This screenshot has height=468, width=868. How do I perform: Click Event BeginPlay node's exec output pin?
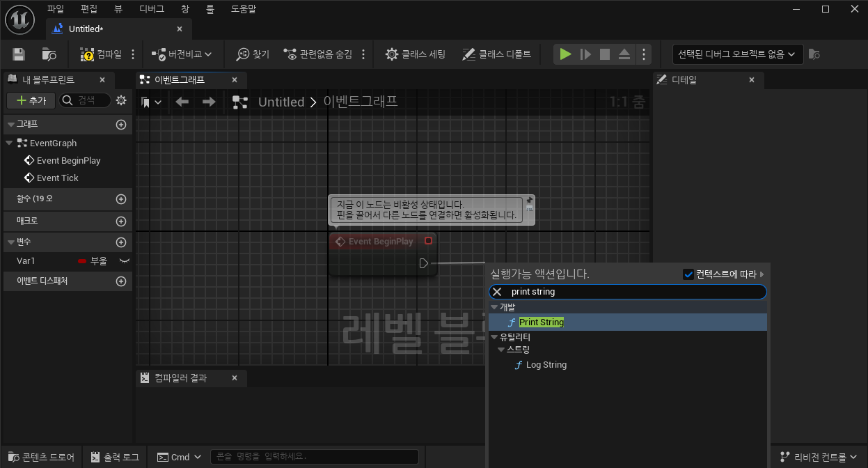click(x=424, y=263)
